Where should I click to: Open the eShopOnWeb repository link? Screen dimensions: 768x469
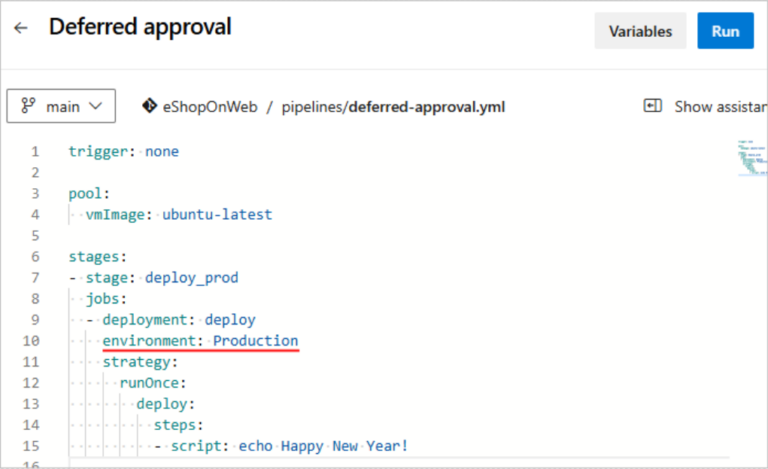[210, 107]
